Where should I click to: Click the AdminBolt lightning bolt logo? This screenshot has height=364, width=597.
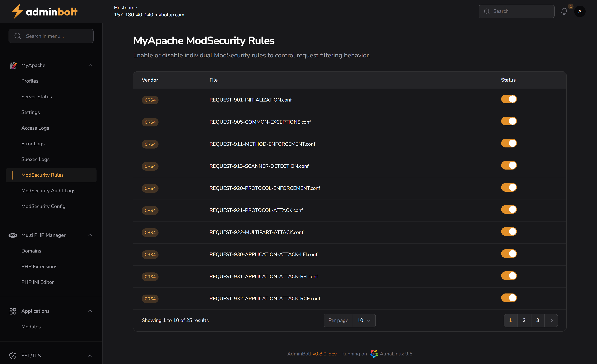(17, 11)
